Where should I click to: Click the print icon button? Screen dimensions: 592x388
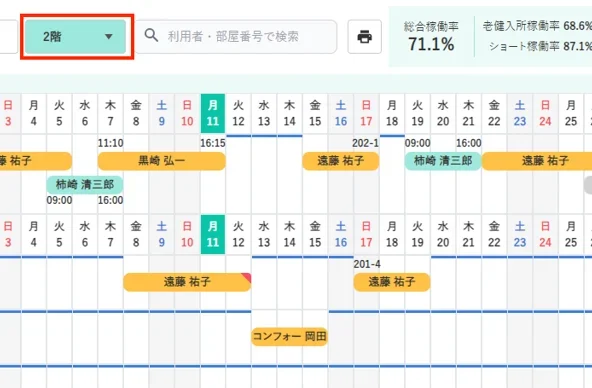364,37
